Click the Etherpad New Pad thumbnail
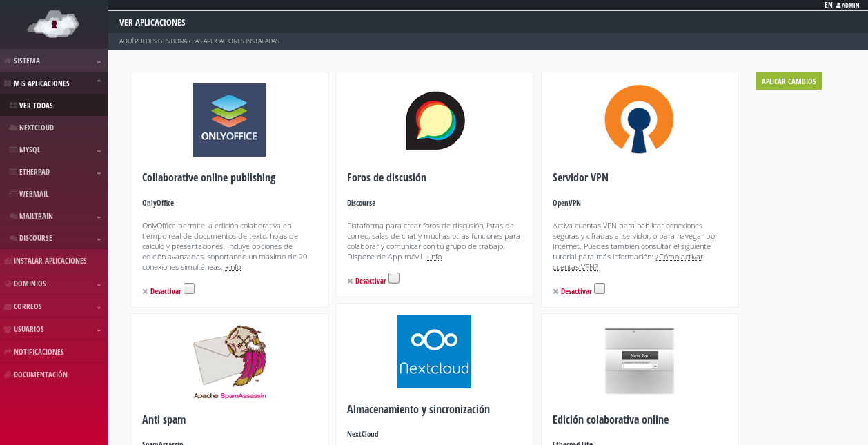 [x=640, y=361]
